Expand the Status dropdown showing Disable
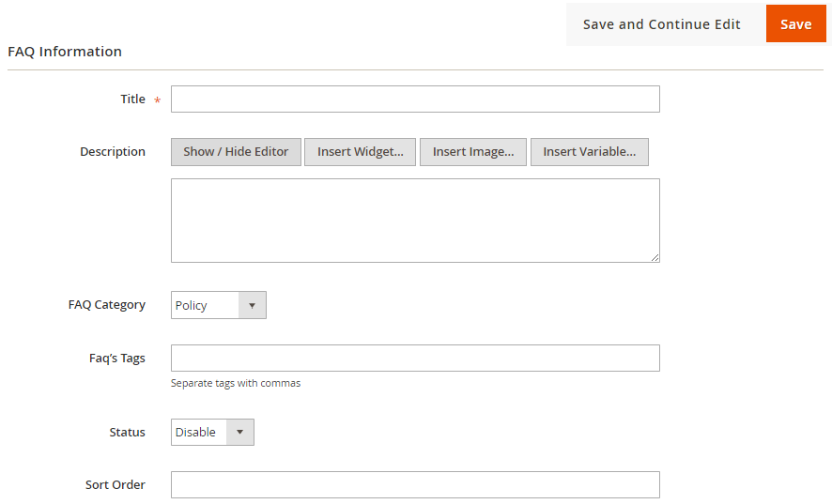The height and width of the screenshot is (504, 832). (x=212, y=433)
